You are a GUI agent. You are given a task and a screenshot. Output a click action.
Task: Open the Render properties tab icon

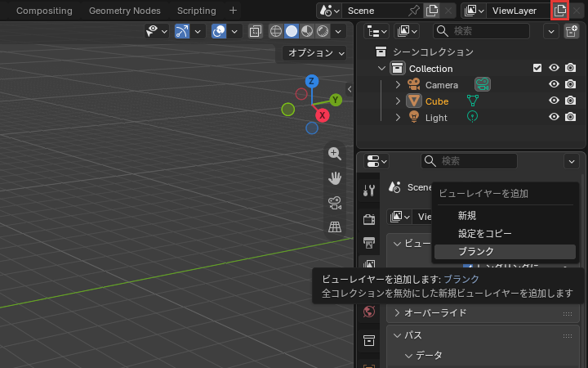pos(369,219)
